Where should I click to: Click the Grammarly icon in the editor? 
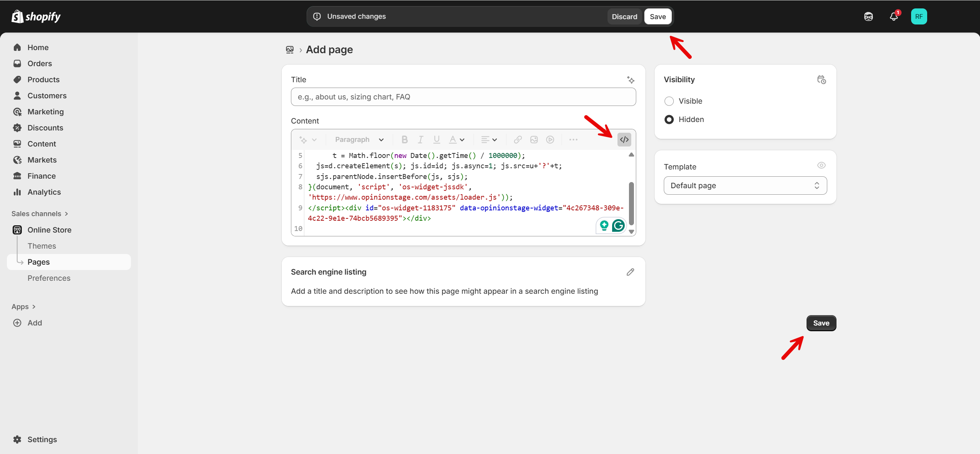click(x=618, y=226)
